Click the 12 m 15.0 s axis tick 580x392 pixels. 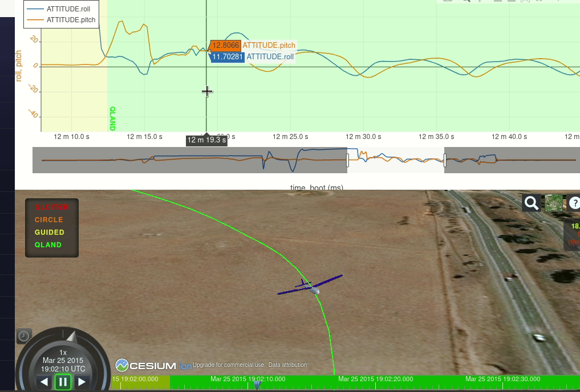144,137
